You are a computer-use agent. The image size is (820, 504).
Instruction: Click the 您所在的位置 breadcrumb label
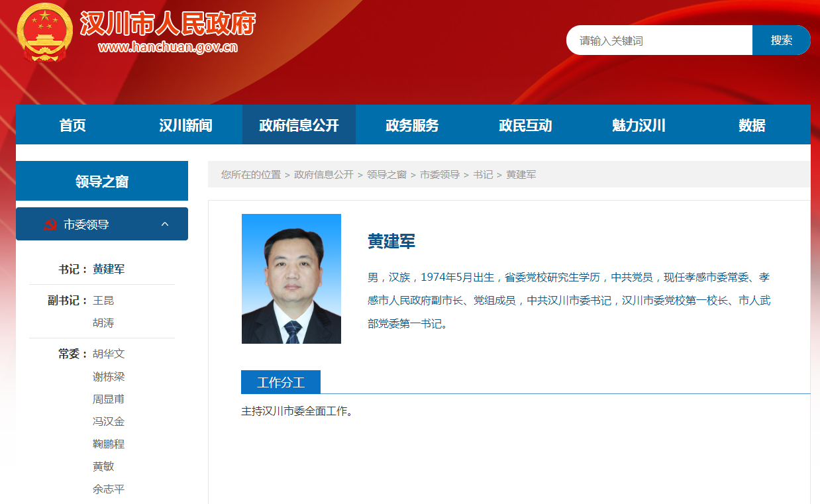pyautogui.click(x=251, y=174)
